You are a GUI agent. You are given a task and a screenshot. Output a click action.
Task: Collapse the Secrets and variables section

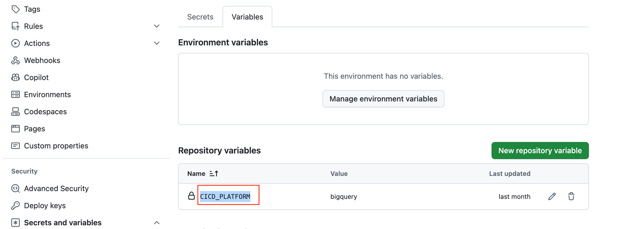[157, 223]
